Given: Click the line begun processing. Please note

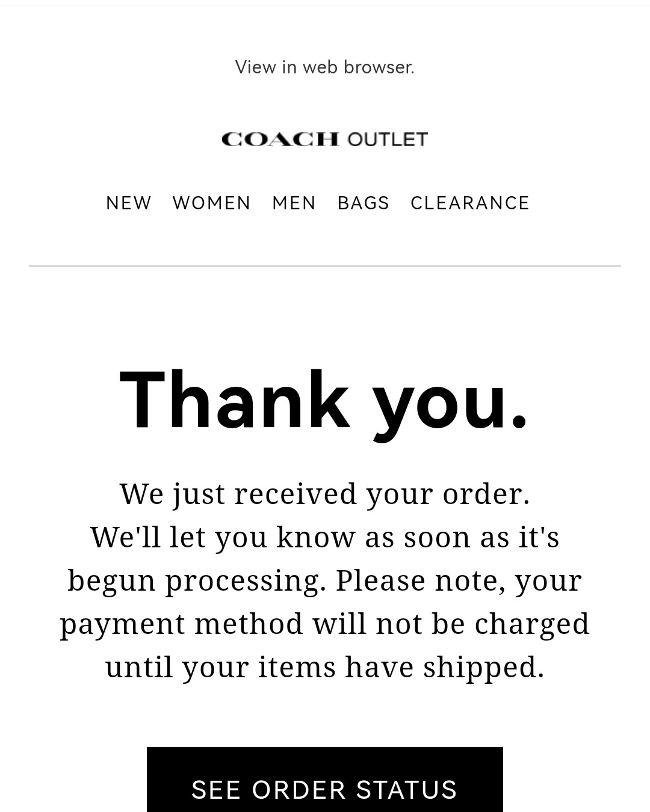Looking at the screenshot, I should (325, 582).
